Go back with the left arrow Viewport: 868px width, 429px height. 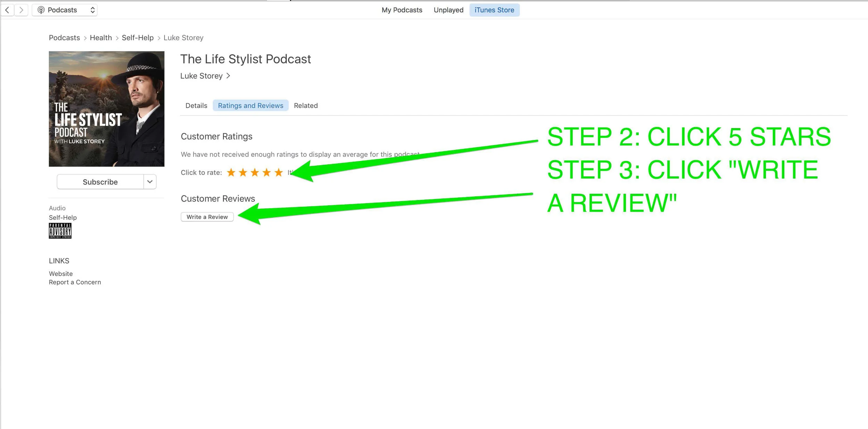coord(7,10)
